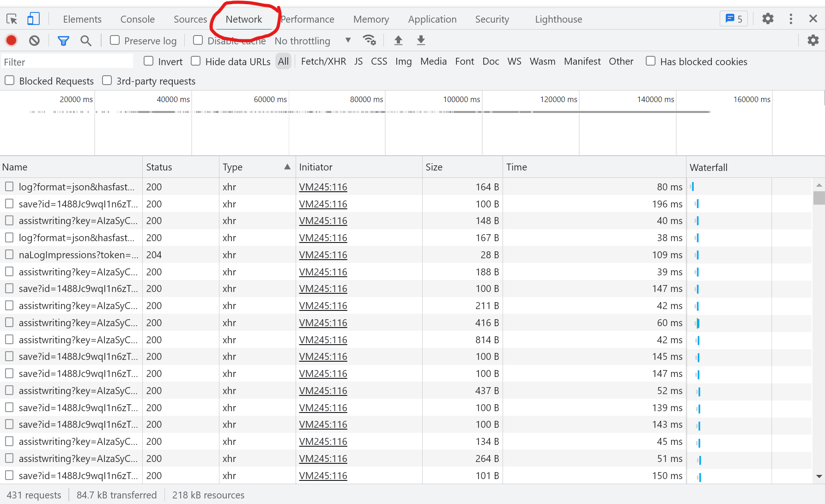Clear the network log
Viewport: 825px width, 504px height.
[x=34, y=41]
